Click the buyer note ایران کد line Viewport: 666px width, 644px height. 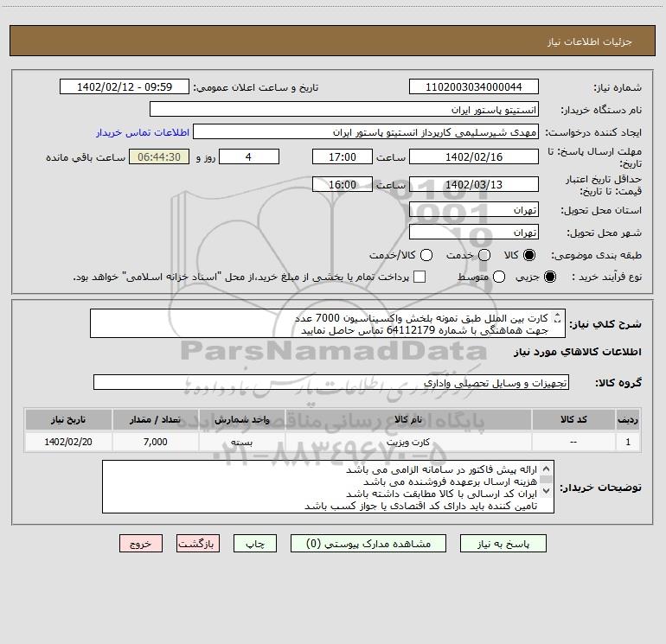441,494
